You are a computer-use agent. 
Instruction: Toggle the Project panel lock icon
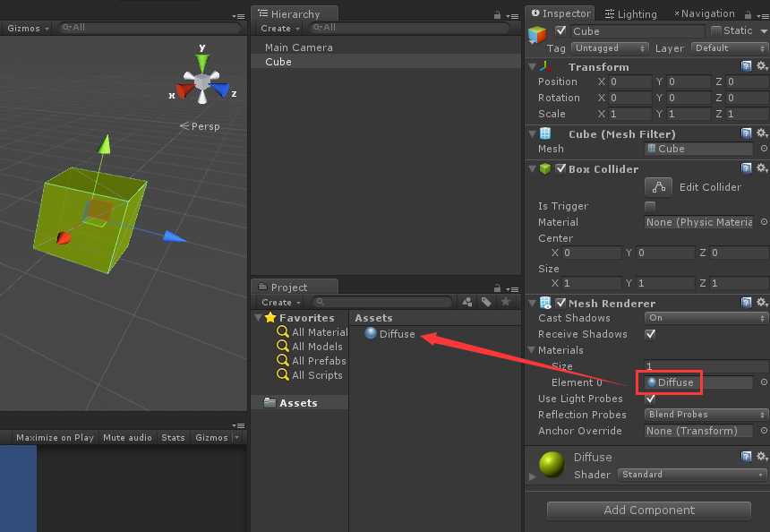(x=497, y=288)
